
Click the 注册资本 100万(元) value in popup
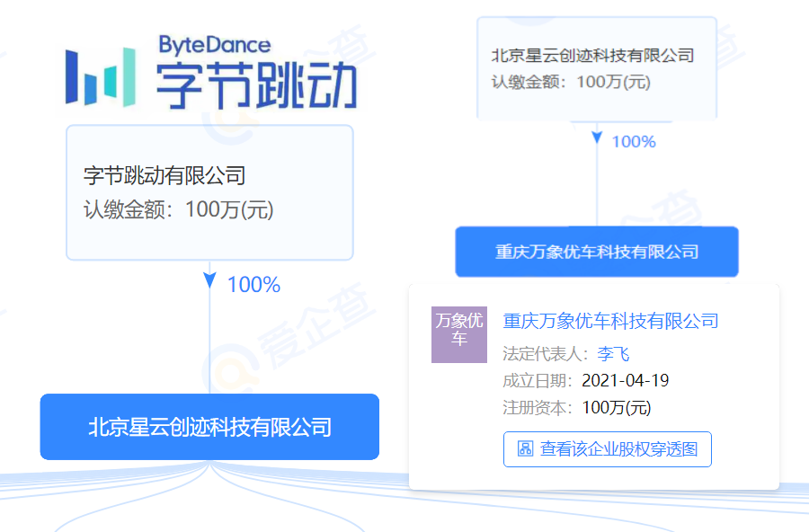[x=617, y=408]
